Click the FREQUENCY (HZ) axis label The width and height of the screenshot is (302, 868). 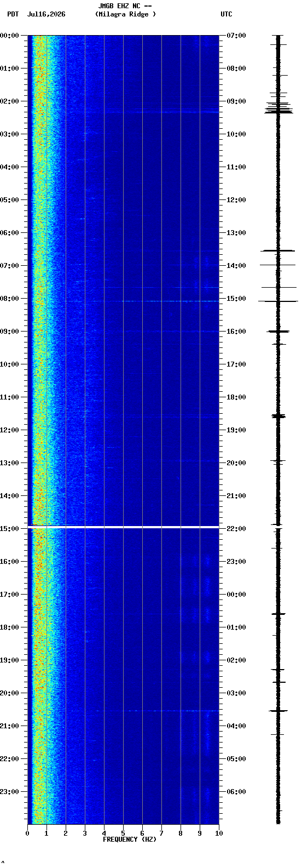(x=130, y=840)
